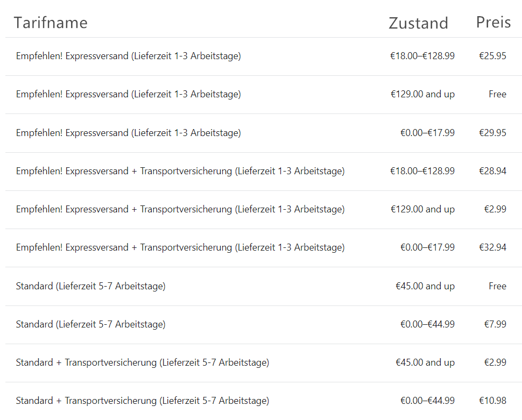522x420 pixels.
Task: Click the €10.98 price value
Action: [x=493, y=400]
